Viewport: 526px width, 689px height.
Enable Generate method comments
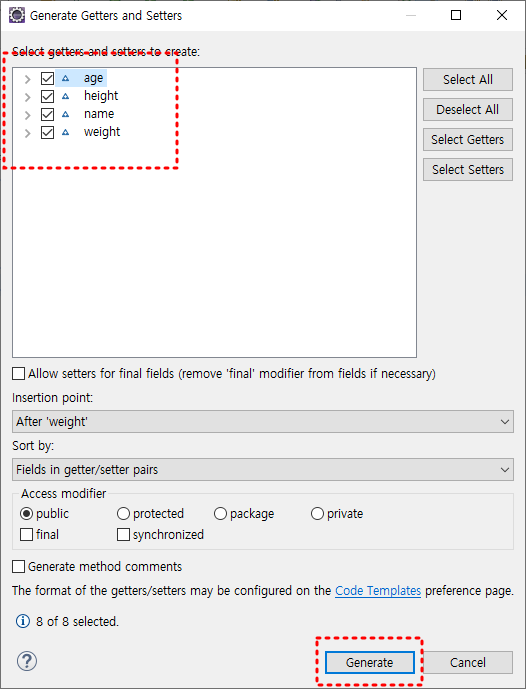coord(18,566)
